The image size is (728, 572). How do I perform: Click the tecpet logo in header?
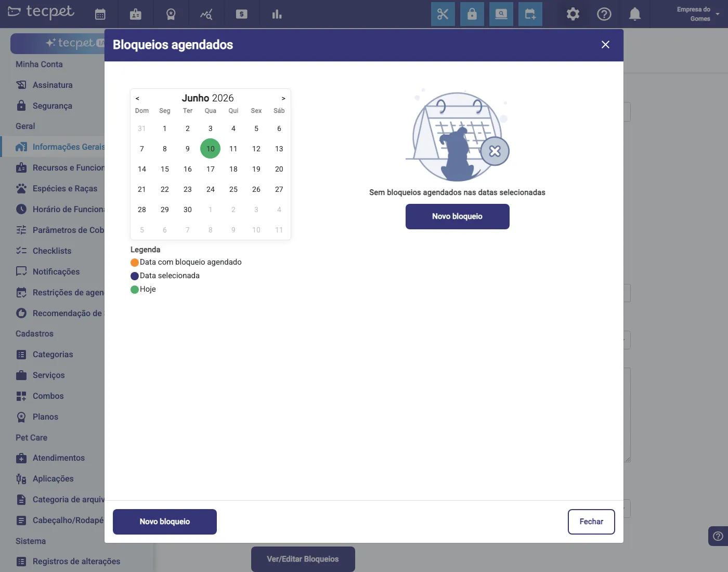[41, 12]
